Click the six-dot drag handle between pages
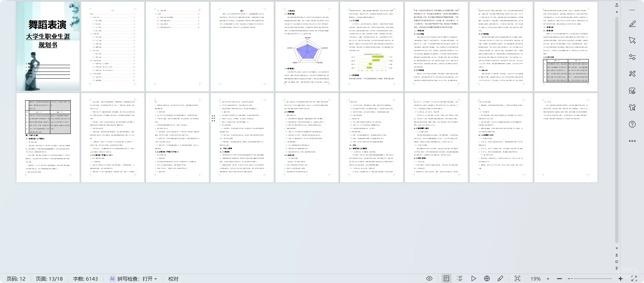The height and width of the screenshot is (283, 644). tap(213, 118)
